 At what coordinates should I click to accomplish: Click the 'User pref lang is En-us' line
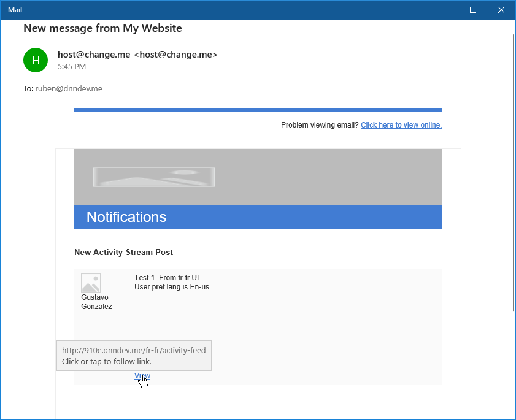[171, 287]
